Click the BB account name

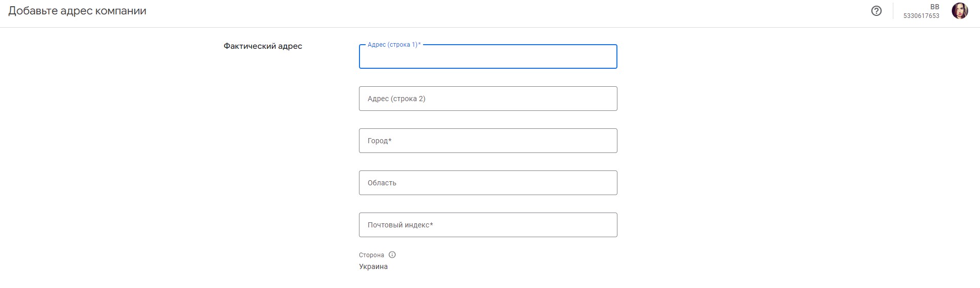pyautogui.click(x=934, y=7)
